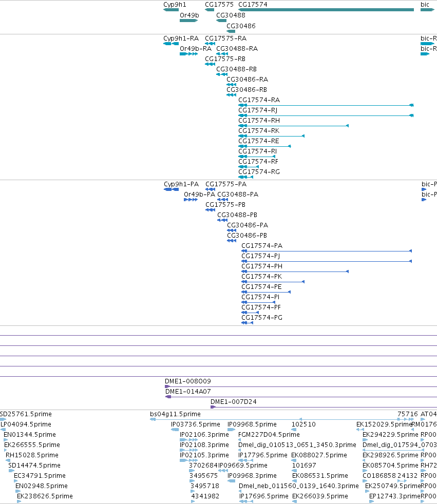This screenshot has height=504, width=437.
Task: Select the CG17574-RG transcript label
Action: pyautogui.click(x=259, y=172)
